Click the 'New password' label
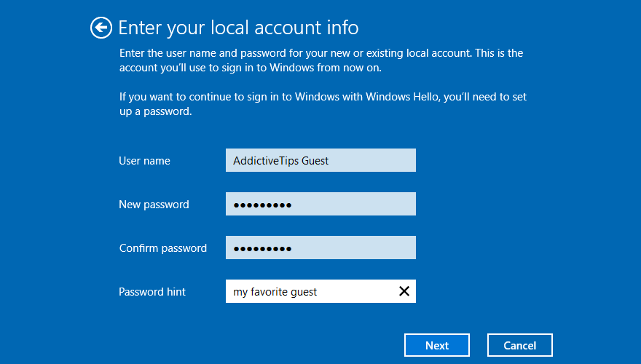 point(154,205)
